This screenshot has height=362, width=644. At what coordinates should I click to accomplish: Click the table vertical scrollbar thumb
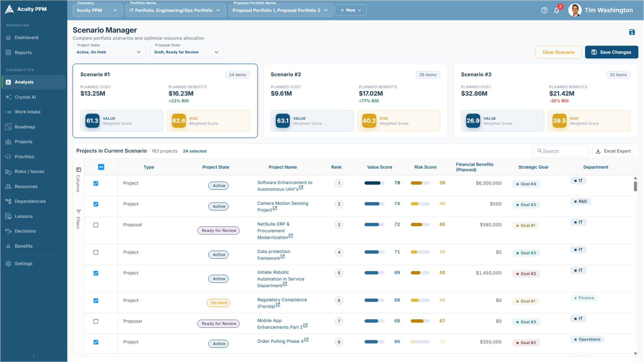(635, 186)
